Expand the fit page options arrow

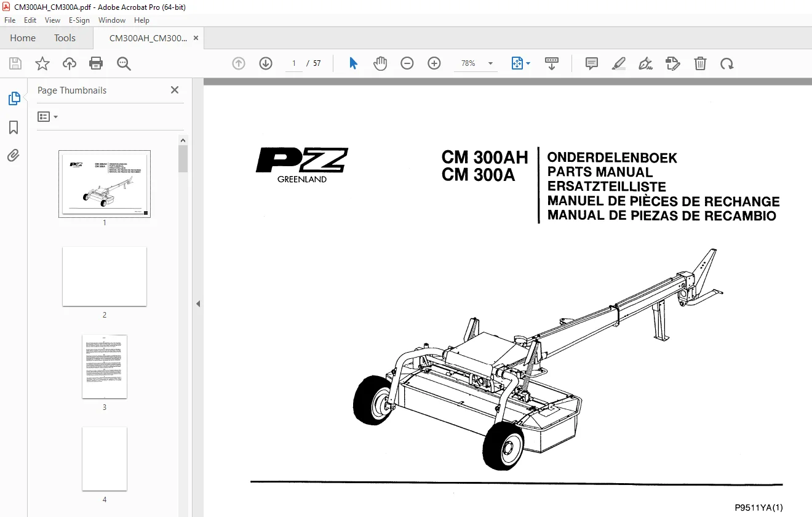pyautogui.click(x=528, y=63)
